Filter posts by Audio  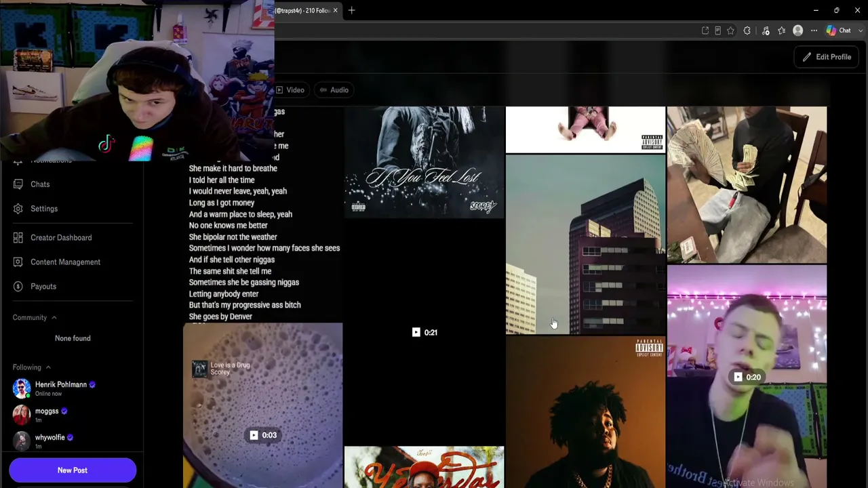click(334, 90)
